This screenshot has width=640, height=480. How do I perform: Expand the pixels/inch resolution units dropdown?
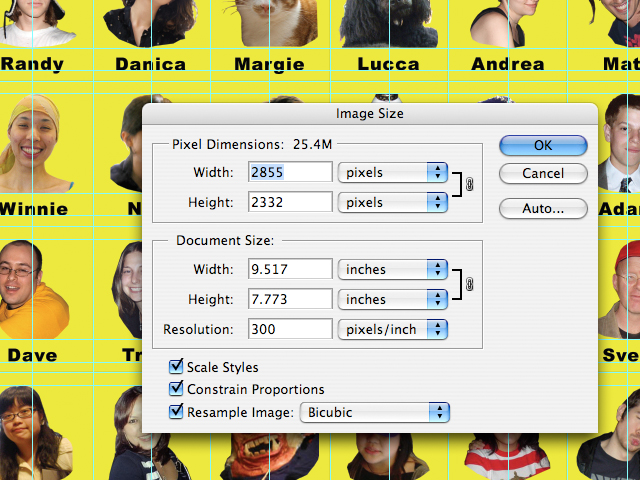click(x=393, y=329)
